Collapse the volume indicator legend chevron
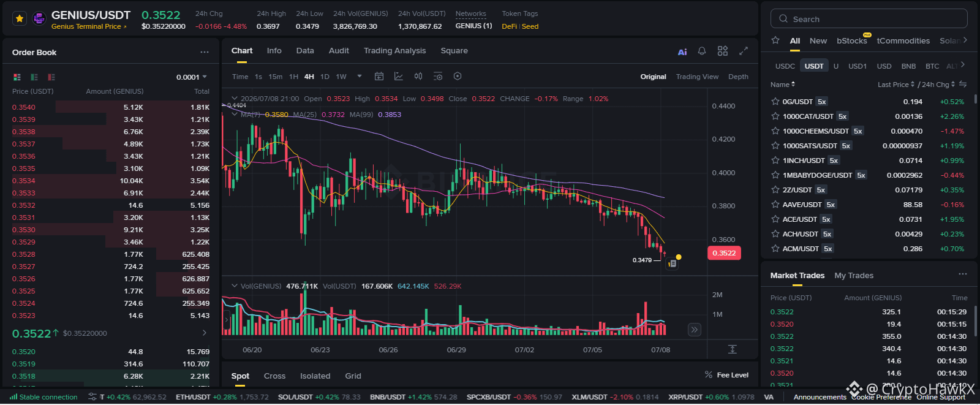 point(234,286)
